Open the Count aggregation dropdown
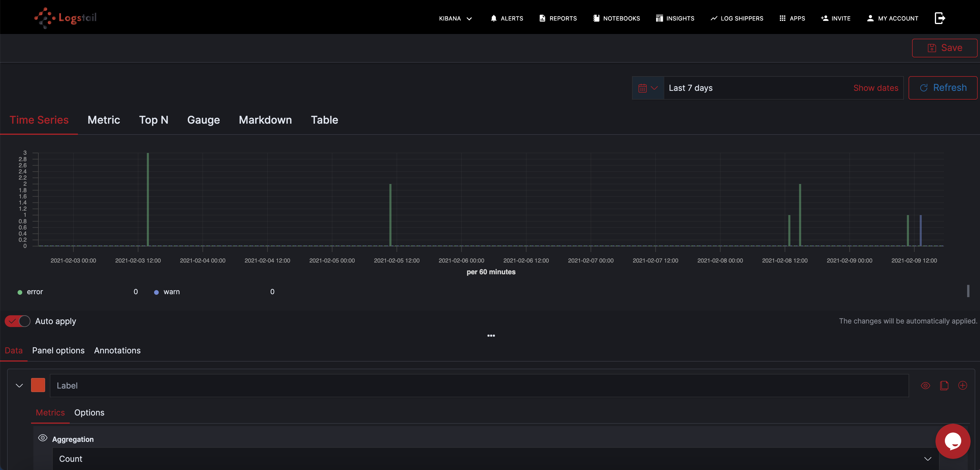This screenshot has height=470, width=980. click(x=495, y=459)
